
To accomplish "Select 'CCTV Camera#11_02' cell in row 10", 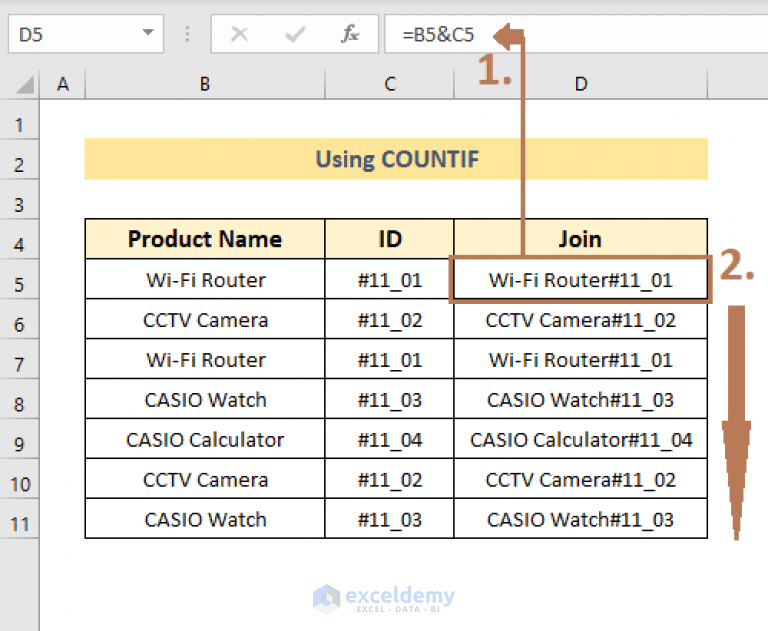I will [580, 479].
